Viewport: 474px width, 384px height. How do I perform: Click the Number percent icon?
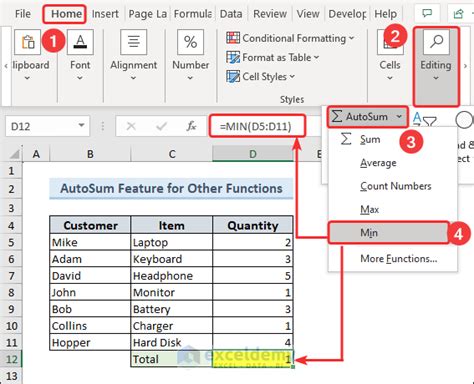pyautogui.click(x=190, y=42)
